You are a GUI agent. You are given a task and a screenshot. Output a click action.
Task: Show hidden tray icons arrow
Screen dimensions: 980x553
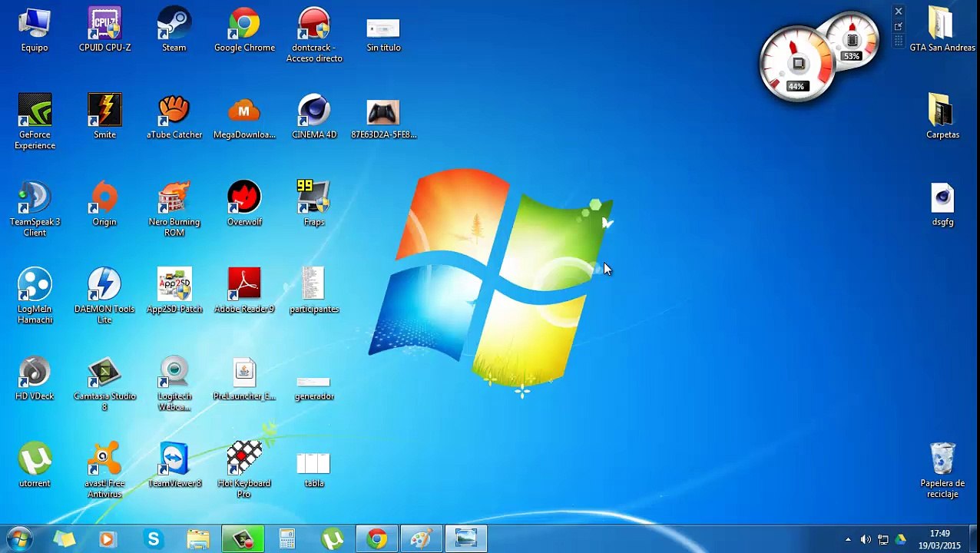(848, 540)
